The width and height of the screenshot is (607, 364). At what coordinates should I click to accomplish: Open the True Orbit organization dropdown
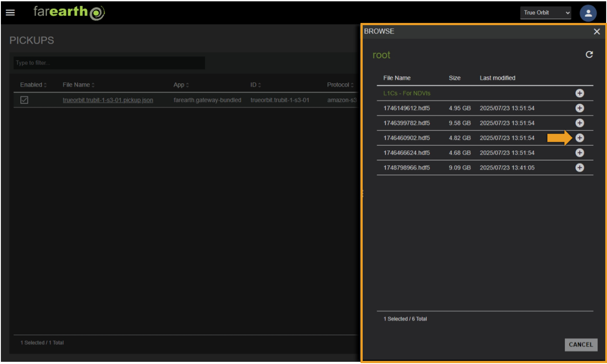point(546,13)
